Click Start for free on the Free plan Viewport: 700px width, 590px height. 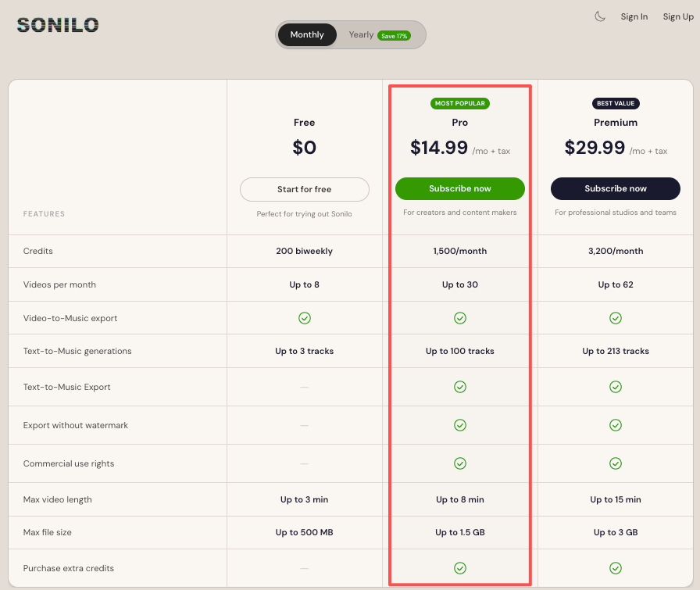[x=304, y=189]
